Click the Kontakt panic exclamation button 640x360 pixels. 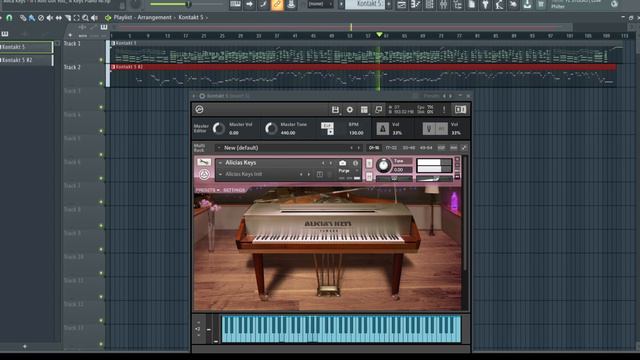(444, 109)
